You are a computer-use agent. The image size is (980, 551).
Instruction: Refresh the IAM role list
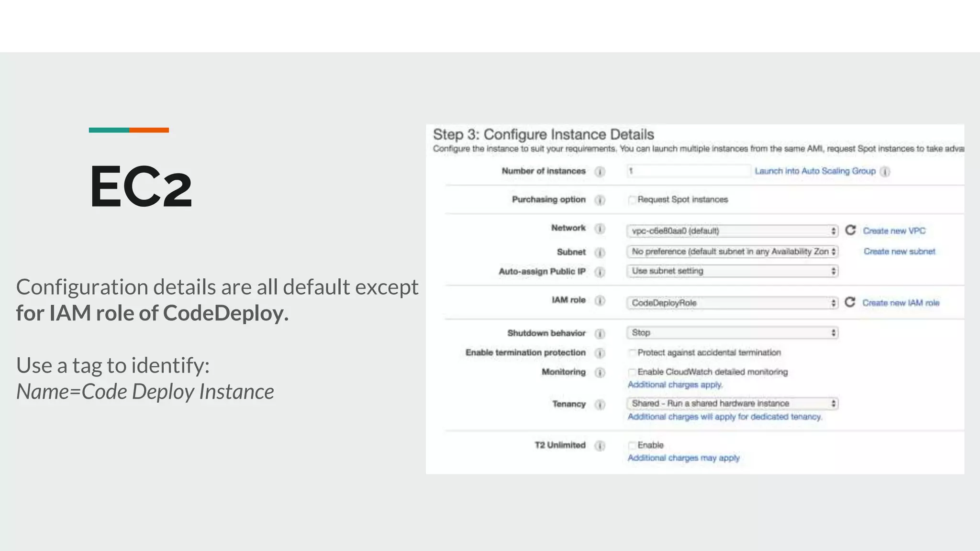click(x=850, y=302)
